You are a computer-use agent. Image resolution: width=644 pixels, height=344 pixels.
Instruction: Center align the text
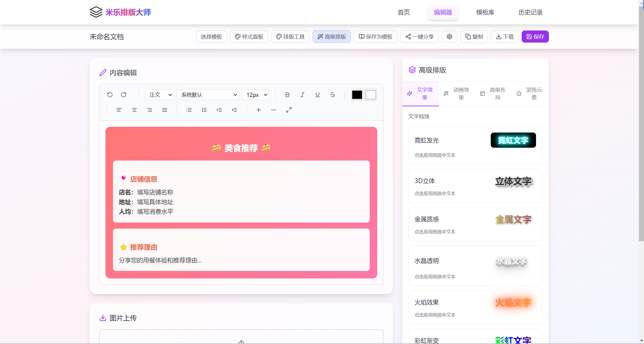tap(134, 110)
